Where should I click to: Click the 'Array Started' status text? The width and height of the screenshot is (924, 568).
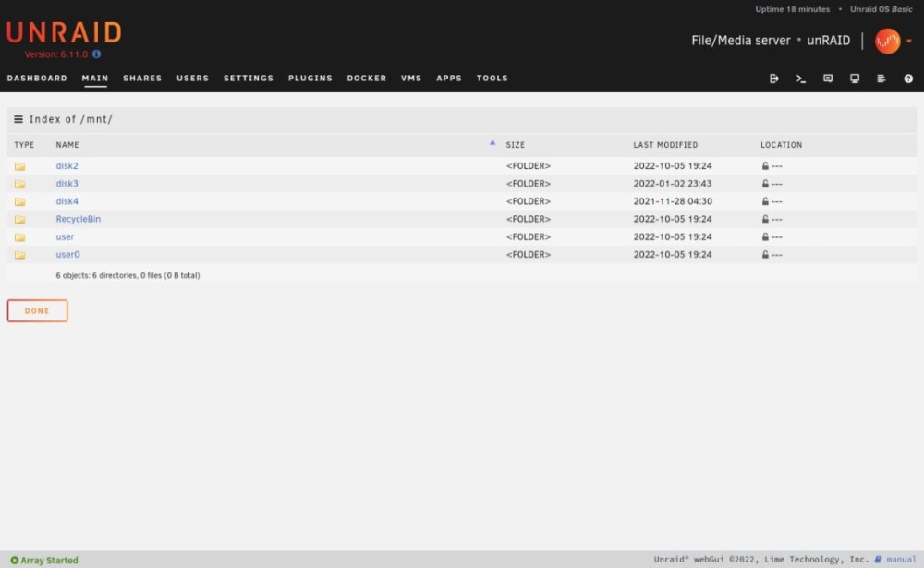tap(49, 560)
